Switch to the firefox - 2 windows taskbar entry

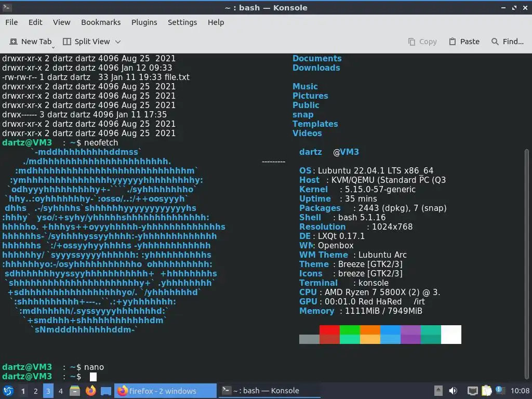click(165, 391)
